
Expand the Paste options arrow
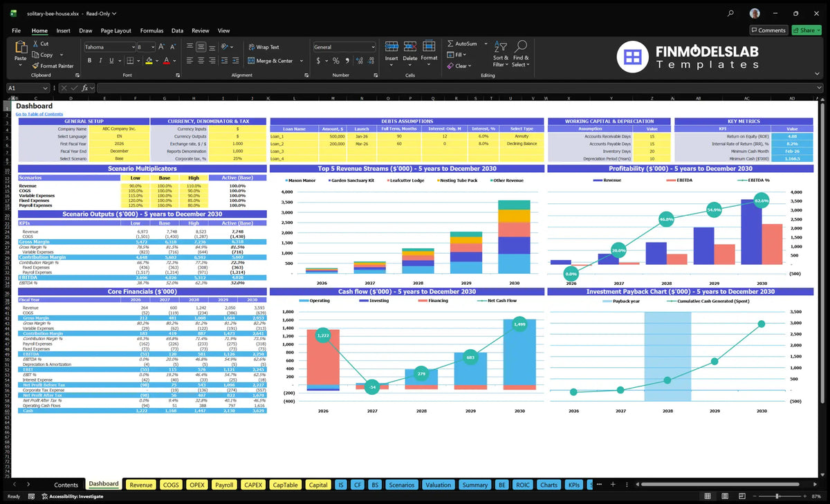coord(20,65)
